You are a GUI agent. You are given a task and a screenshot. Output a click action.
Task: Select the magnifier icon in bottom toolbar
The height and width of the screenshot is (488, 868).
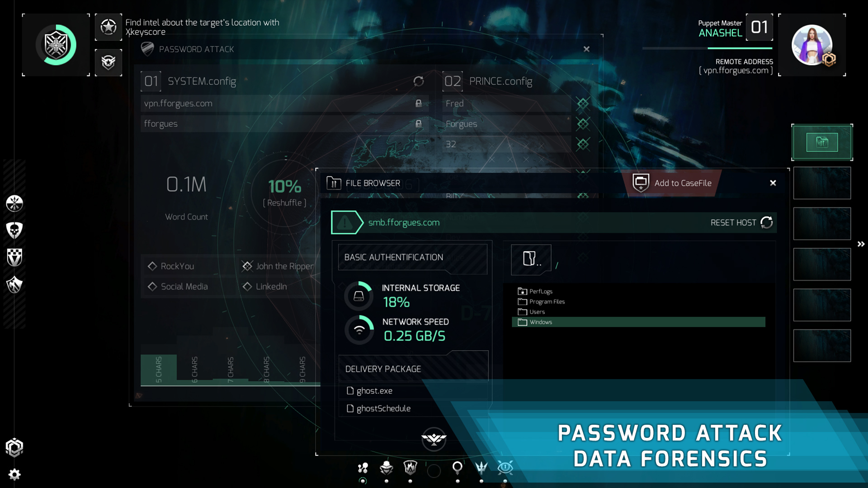coord(458,468)
